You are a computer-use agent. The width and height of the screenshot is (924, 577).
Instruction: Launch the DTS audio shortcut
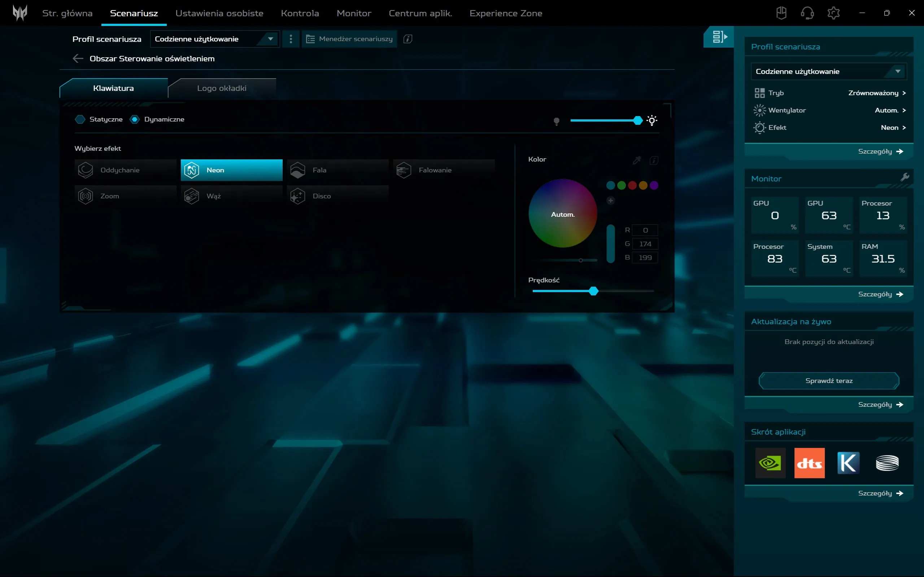point(809,463)
